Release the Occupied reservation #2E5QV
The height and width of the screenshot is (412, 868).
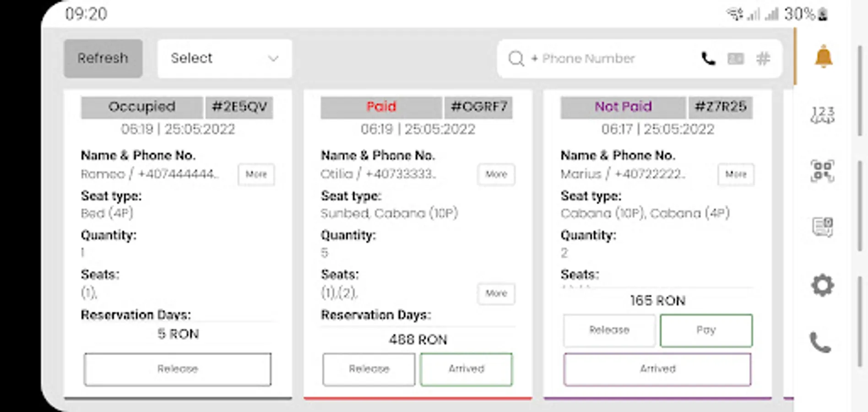(x=178, y=369)
